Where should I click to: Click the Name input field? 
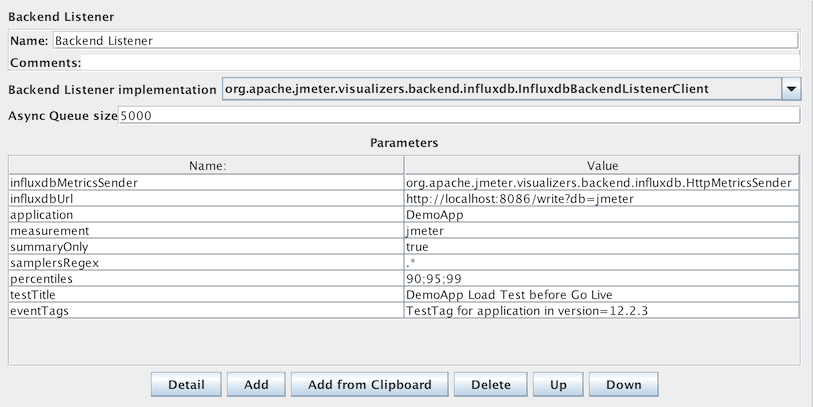424,41
